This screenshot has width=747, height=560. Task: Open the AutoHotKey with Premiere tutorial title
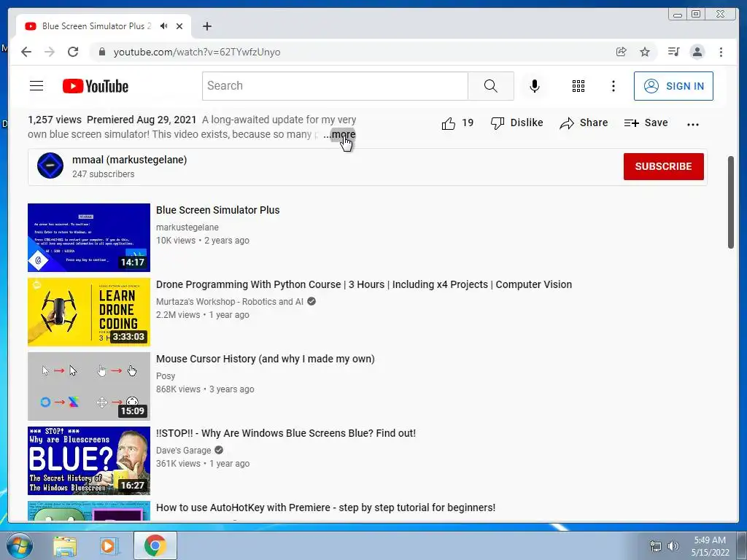pos(325,507)
